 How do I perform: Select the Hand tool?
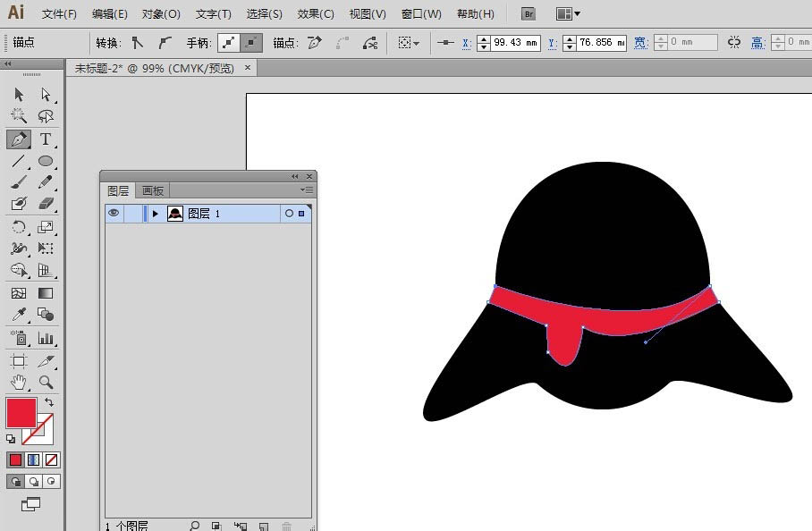pyautogui.click(x=18, y=383)
